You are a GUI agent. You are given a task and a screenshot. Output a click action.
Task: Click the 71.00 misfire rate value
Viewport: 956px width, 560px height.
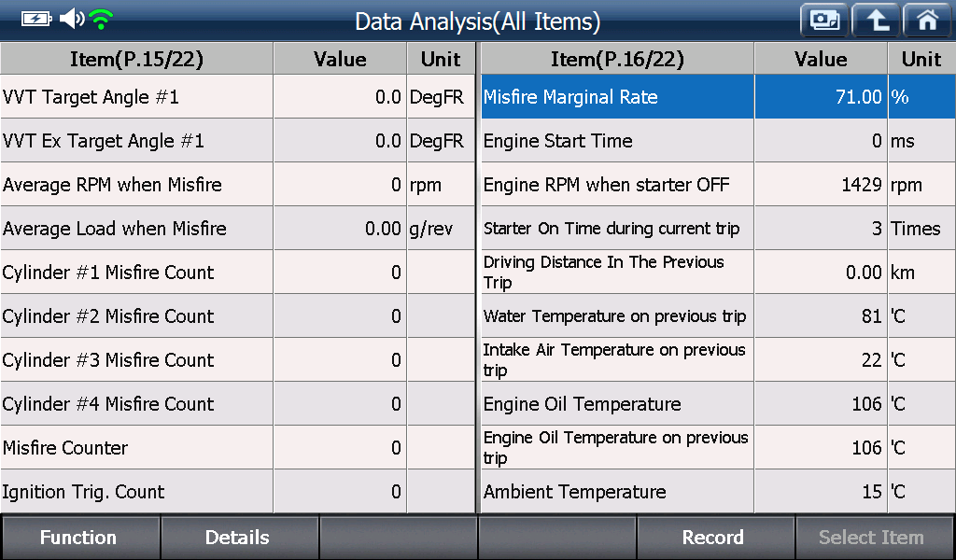pos(821,97)
